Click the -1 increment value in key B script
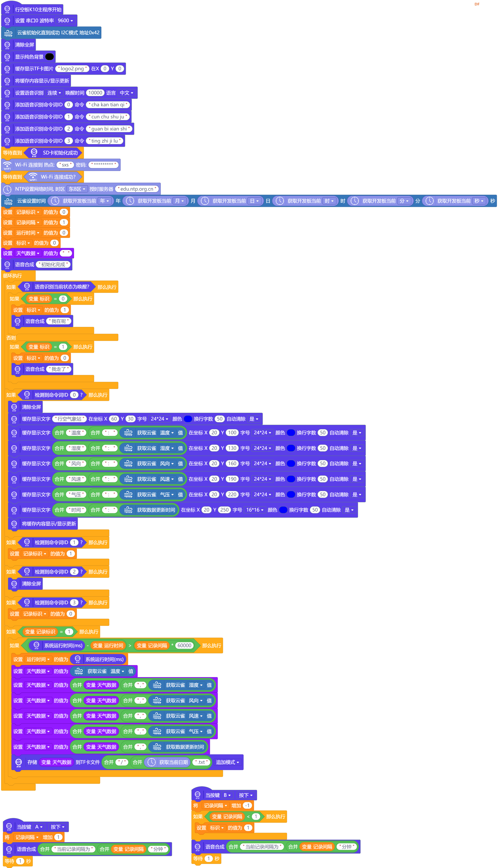 click(248, 805)
